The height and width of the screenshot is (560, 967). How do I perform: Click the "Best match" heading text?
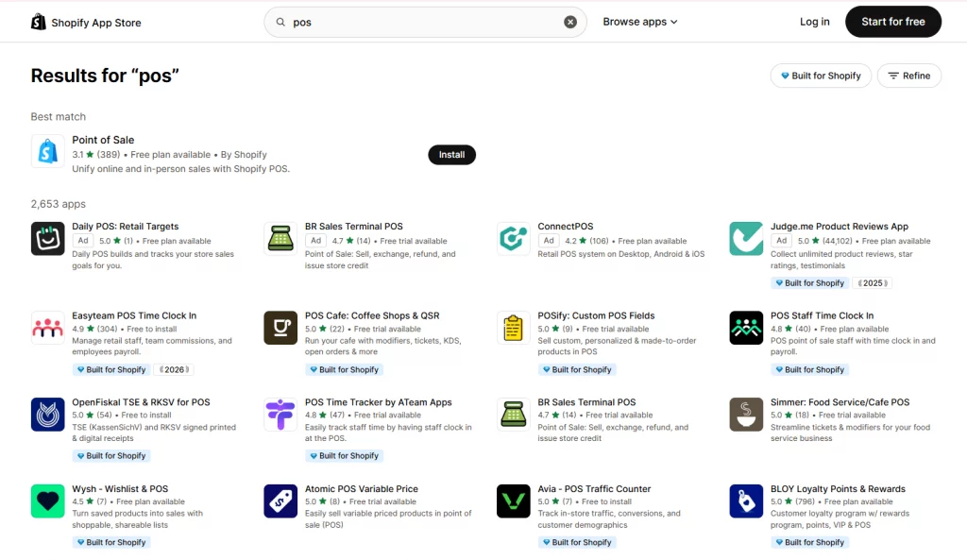click(59, 116)
